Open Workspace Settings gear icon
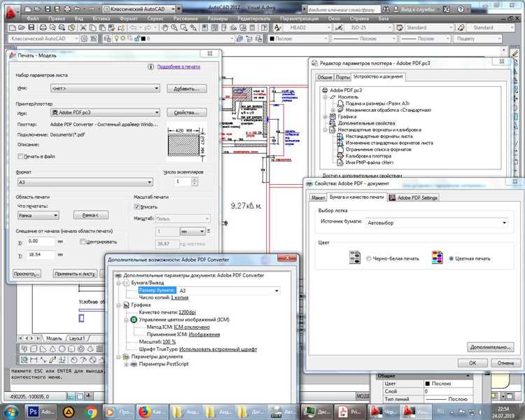The width and height of the screenshot is (525, 420). point(84,39)
